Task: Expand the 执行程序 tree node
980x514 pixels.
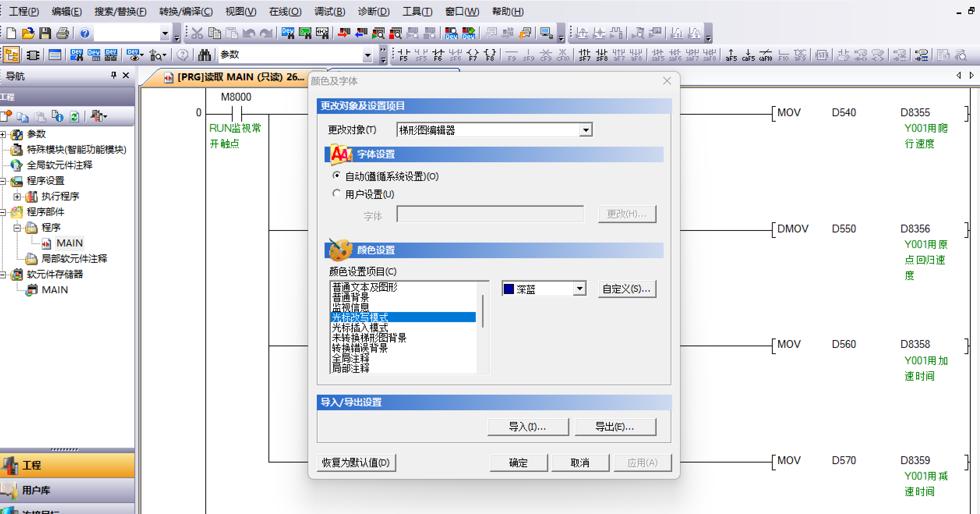Action: 17,197
